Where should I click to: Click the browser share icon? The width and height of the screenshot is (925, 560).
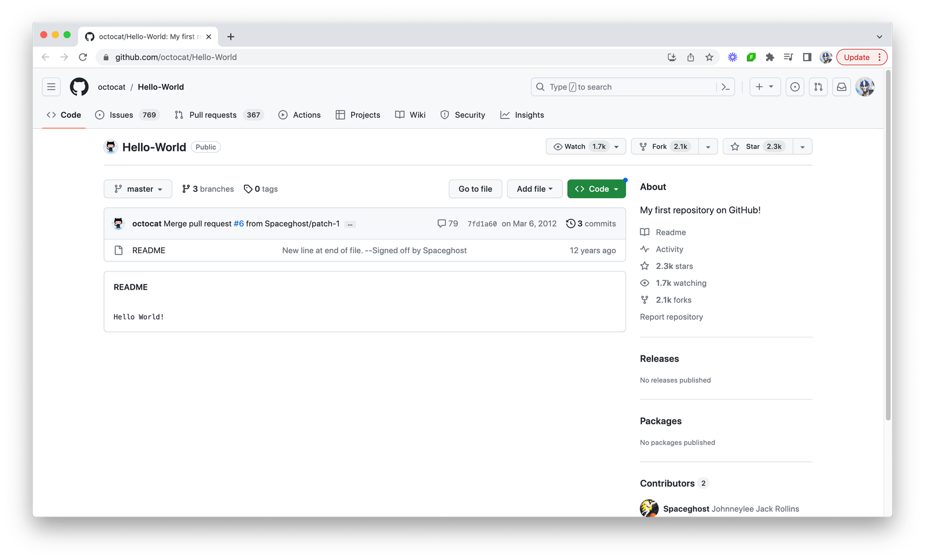click(x=690, y=57)
